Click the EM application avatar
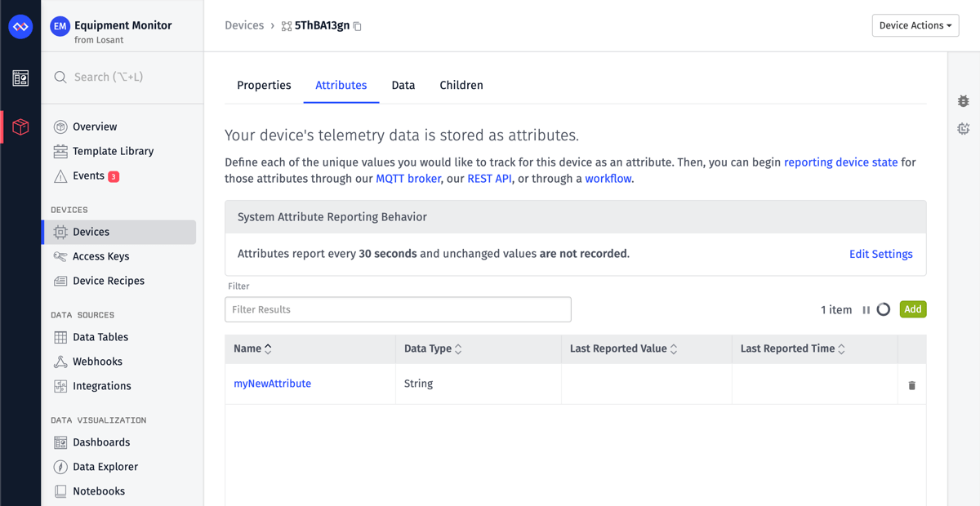The image size is (980, 506). click(x=60, y=27)
